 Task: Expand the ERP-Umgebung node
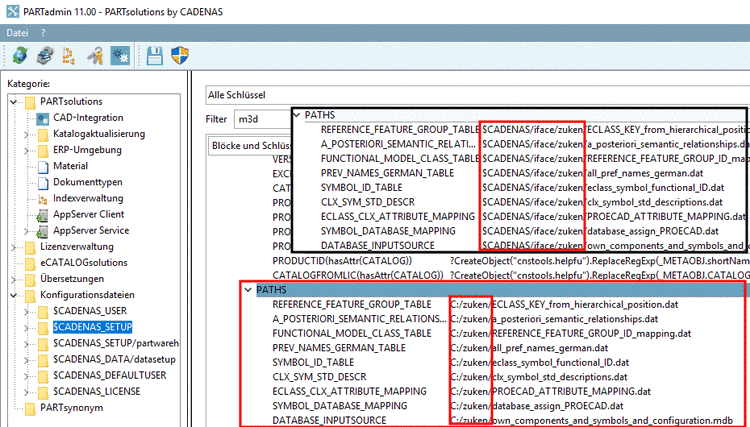click(27, 151)
